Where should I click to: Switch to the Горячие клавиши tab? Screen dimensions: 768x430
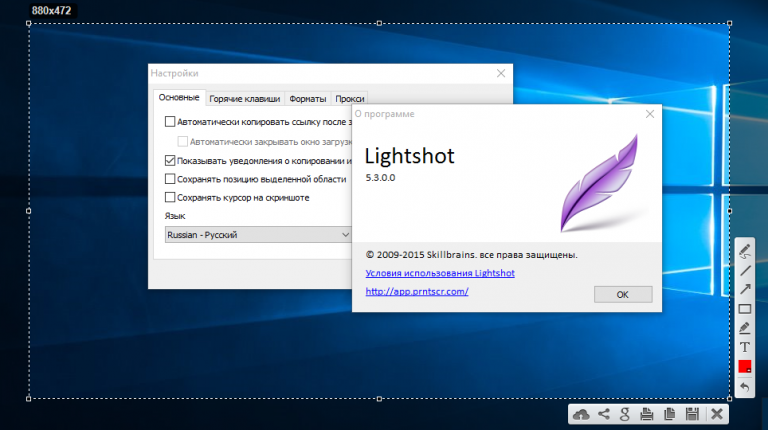244,98
